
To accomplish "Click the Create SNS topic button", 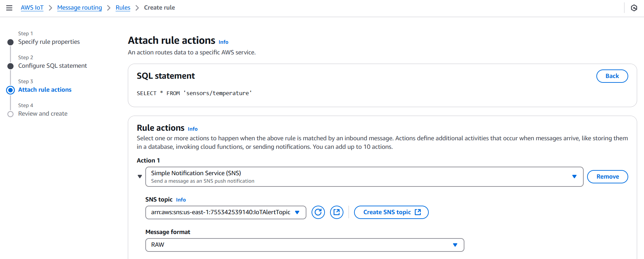I will coord(391,212).
